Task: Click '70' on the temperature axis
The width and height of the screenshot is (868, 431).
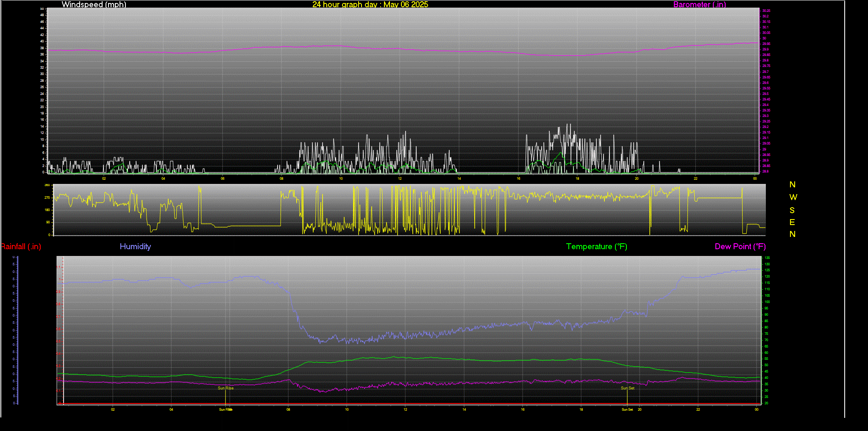Action: (766, 340)
